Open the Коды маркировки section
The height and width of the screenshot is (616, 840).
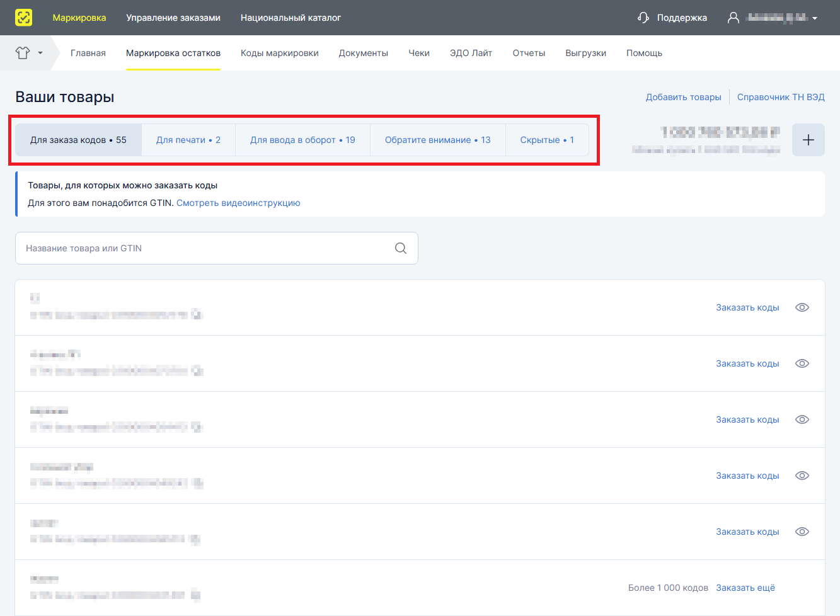(280, 53)
